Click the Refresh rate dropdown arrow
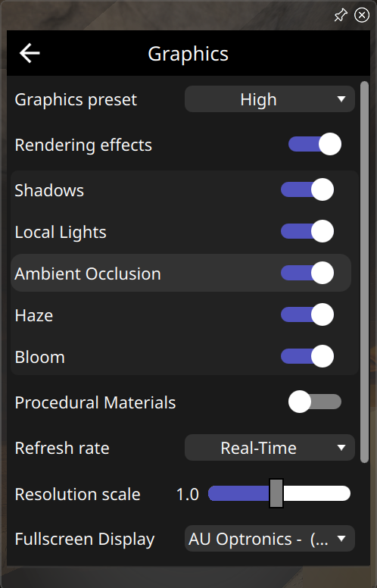 coord(341,447)
